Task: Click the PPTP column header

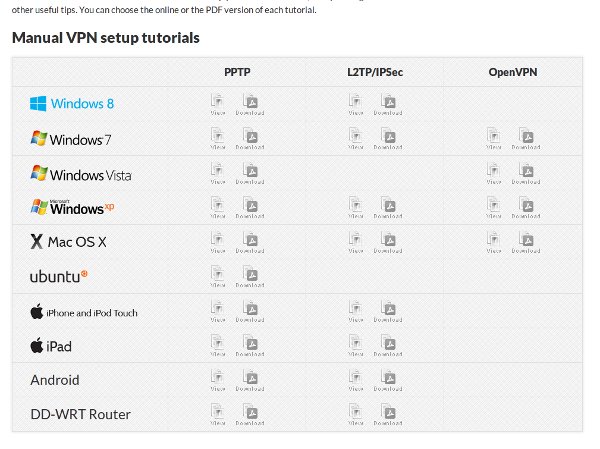Action: [x=238, y=72]
